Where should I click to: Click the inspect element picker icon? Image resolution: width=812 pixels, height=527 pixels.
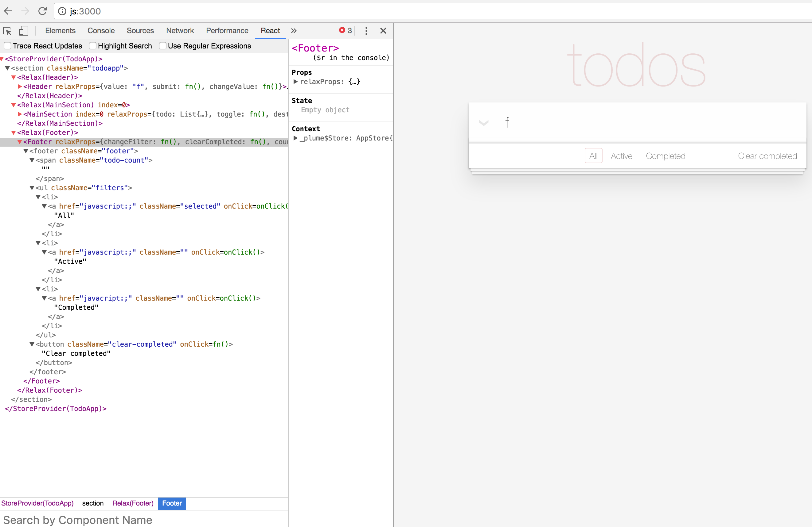point(7,31)
